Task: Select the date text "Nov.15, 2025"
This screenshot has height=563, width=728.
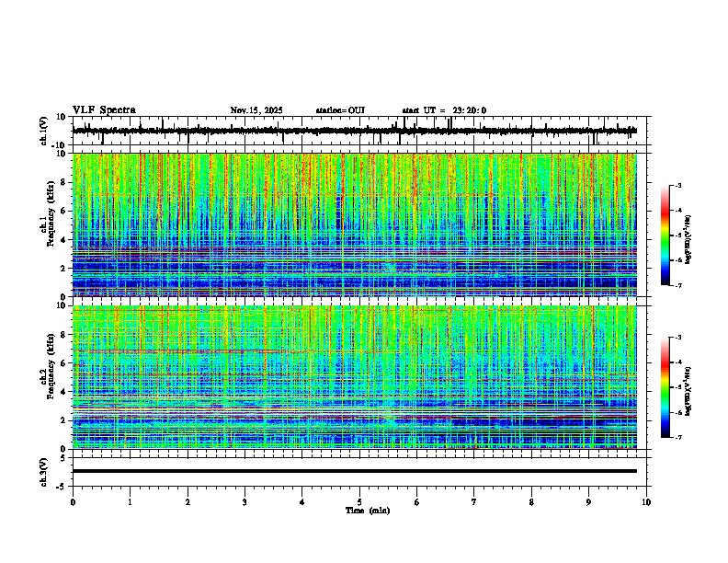Action: pos(256,110)
